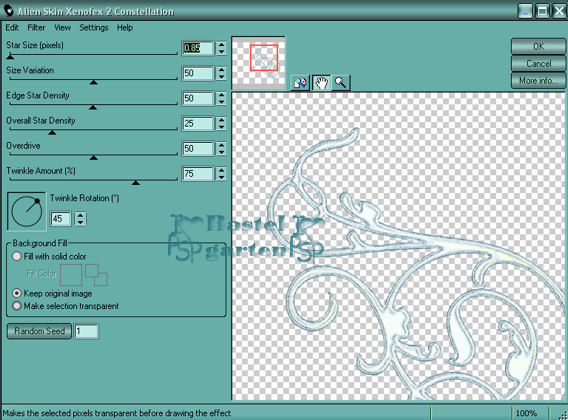568x420 pixels.
Task: Open the Help menu
Action: pos(125,28)
